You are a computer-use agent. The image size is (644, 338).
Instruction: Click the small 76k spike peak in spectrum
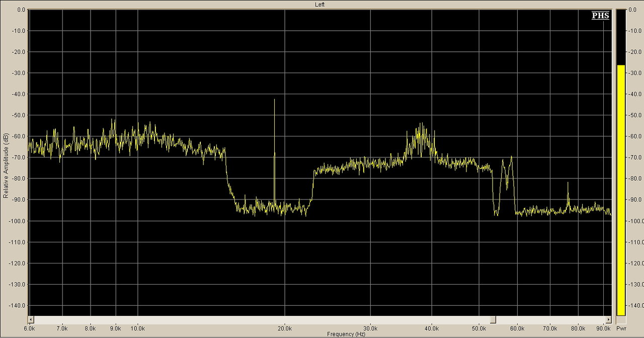coord(568,183)
